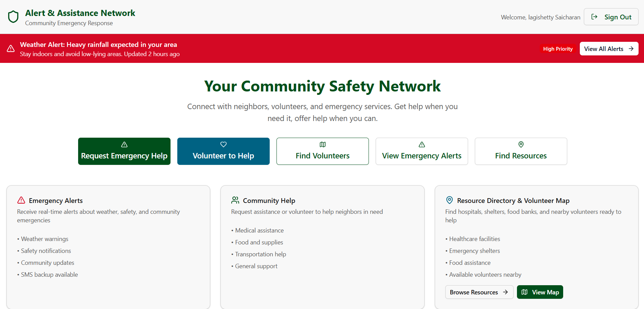Open View Emergency Alerts
This screenshot has height=309, width=644.
[x=422, y=151]
